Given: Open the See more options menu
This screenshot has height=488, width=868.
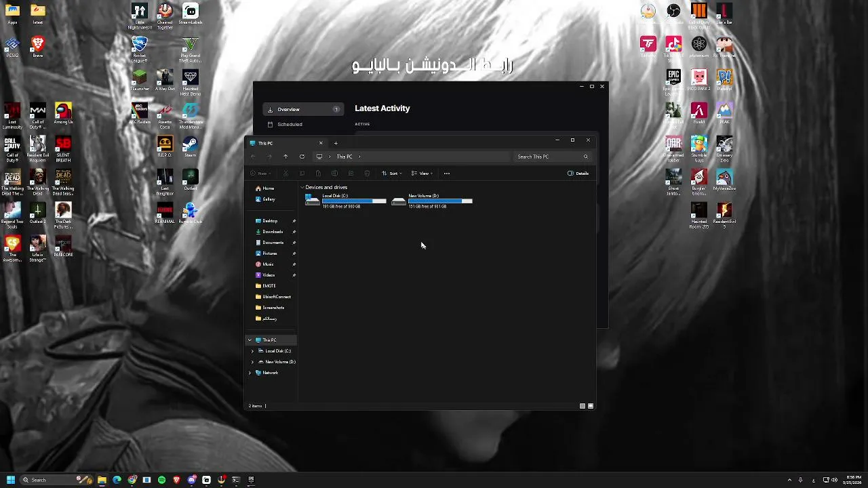Looking at the screenshot, I should coord(447,174).
